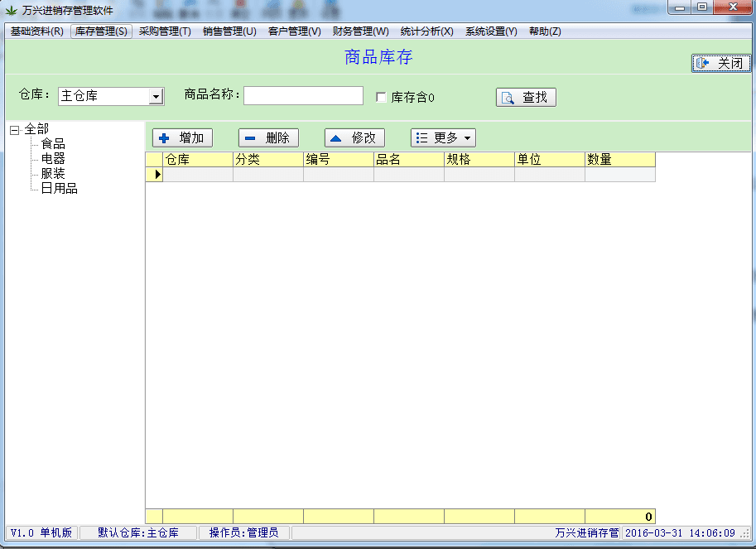Open the 系统设置(Y) menu

click(491, 31)
